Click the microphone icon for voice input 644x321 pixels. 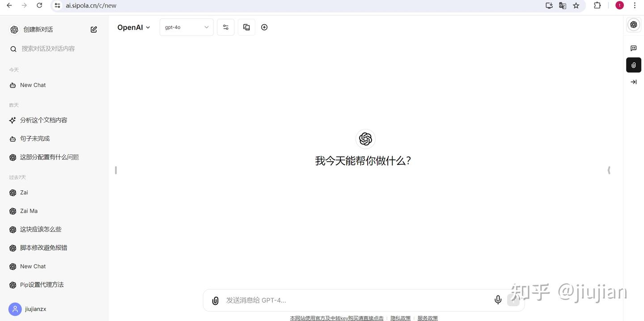(497, 300)
